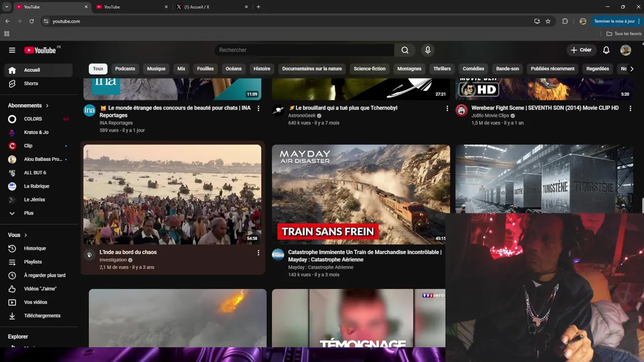The image size is (644, 362).
Task: Click the search magnifier button
Action: point(405,50)
